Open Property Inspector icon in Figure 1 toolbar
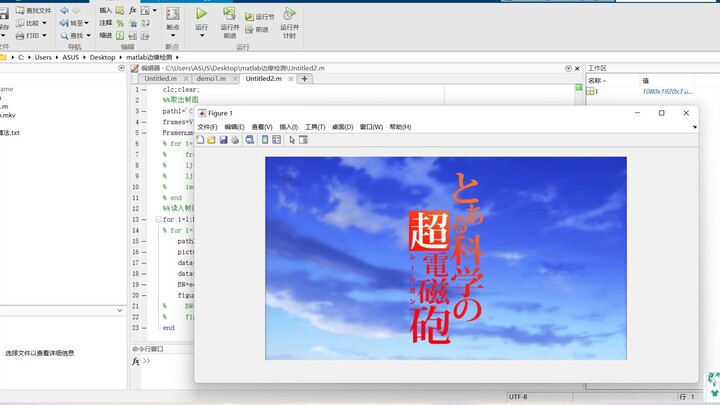The image size is (720, 405). click(x=304, y=140)
